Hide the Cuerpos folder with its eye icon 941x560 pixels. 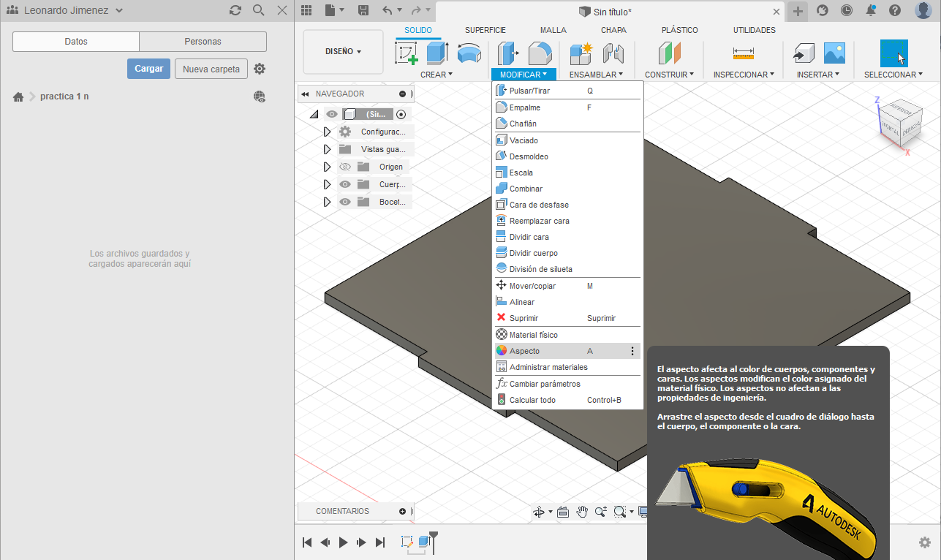[345, 184]
